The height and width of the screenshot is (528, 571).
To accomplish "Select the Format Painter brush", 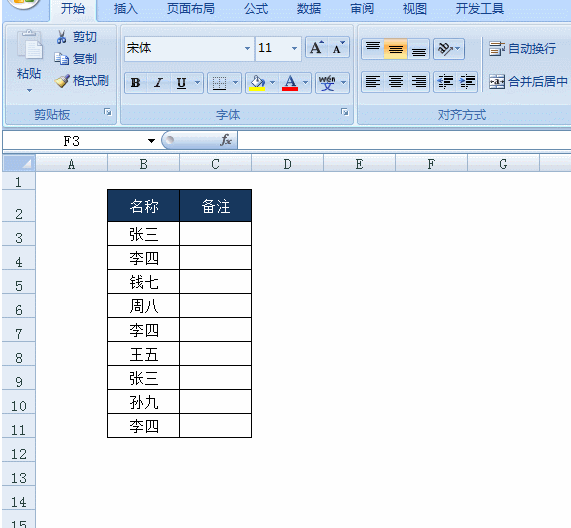I will 62,81.
